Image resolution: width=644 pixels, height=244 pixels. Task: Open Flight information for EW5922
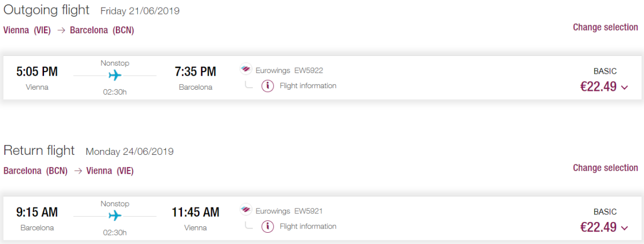[x=308, y=86]
